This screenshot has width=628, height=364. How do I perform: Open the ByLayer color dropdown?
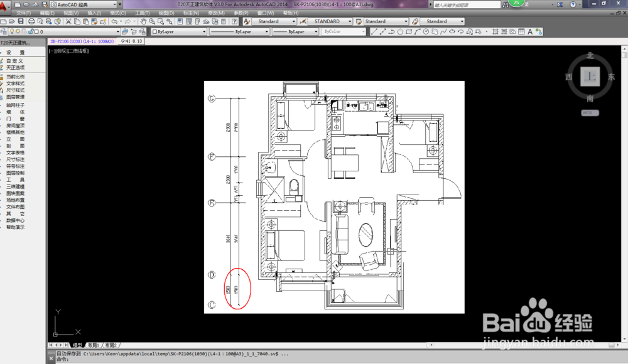click(179, 31)
